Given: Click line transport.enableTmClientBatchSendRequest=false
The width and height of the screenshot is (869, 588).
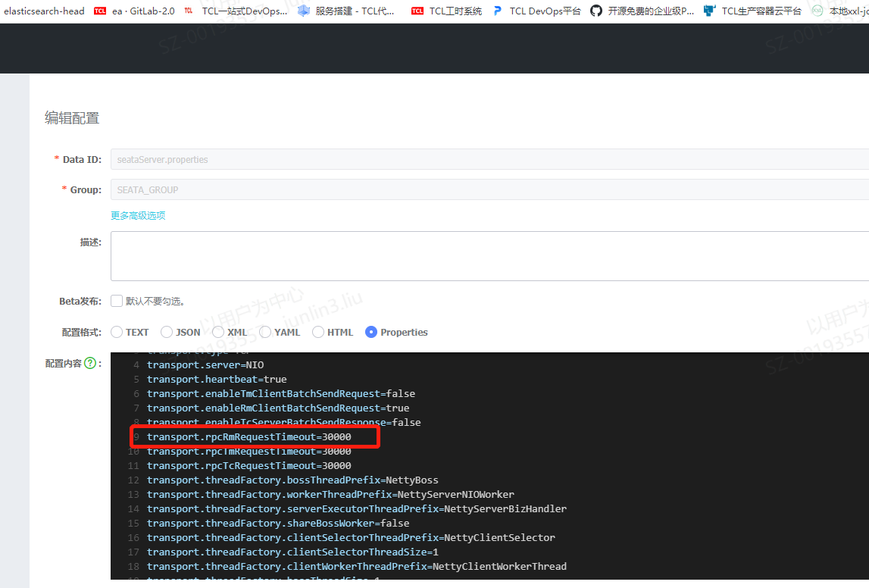Looking at the screenshot, I should click(281, 393).
